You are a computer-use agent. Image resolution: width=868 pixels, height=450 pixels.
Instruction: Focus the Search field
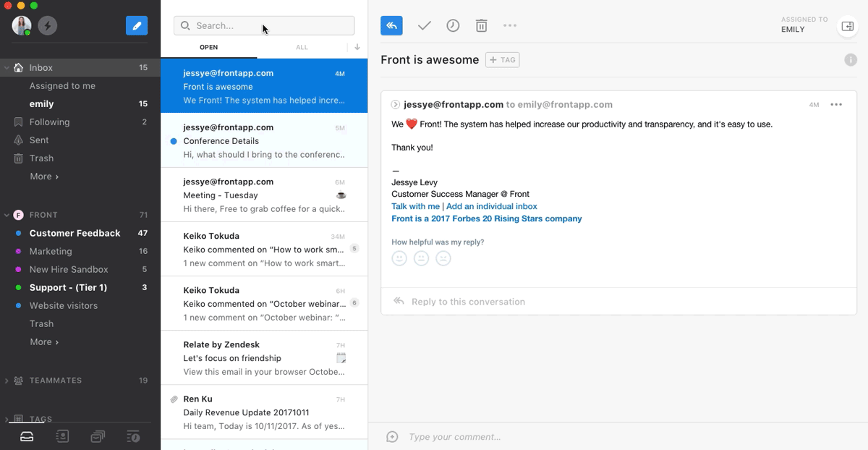pyautogui.click(x=264, y=25)
